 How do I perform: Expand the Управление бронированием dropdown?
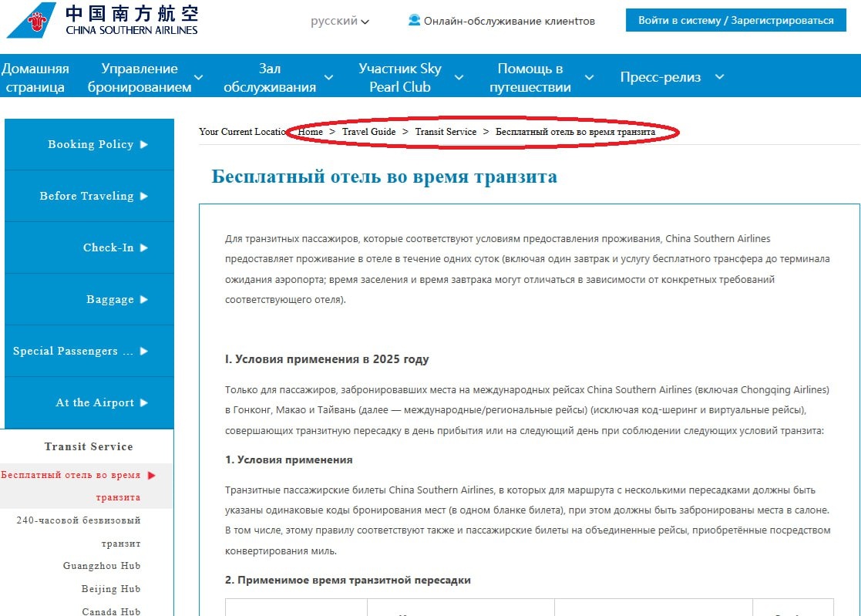(x=199, y=78)
